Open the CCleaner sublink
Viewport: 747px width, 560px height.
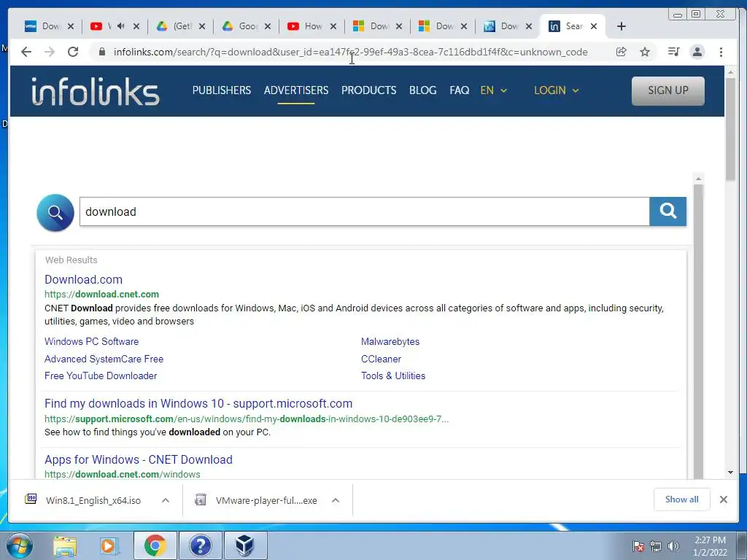(381, 359)
